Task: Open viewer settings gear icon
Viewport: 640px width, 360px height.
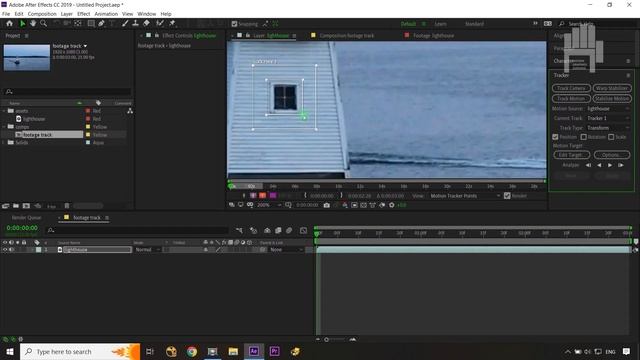Action: pos(391,205)
